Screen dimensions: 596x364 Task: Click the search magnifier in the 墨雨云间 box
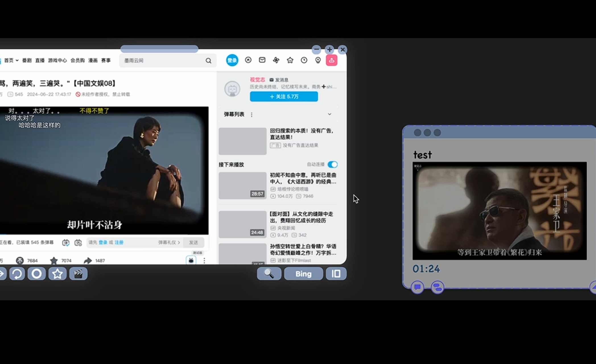click(x=209, y=61)
